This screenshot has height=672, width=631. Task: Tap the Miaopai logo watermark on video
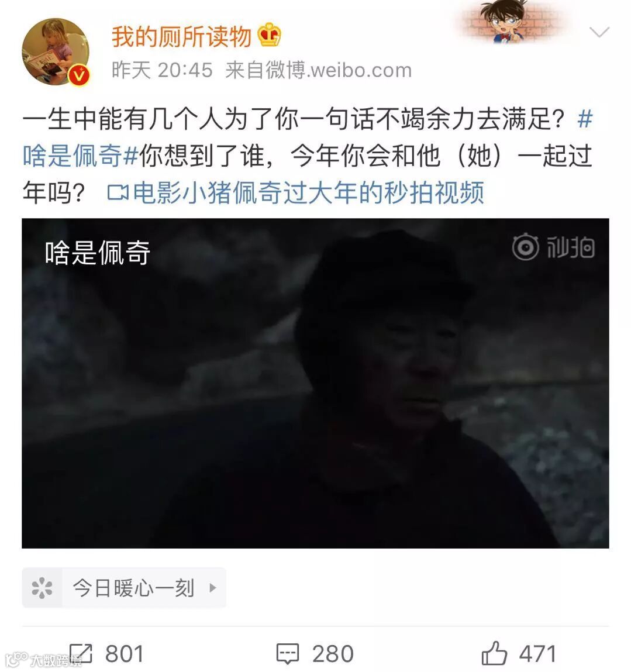pos(553,247)
